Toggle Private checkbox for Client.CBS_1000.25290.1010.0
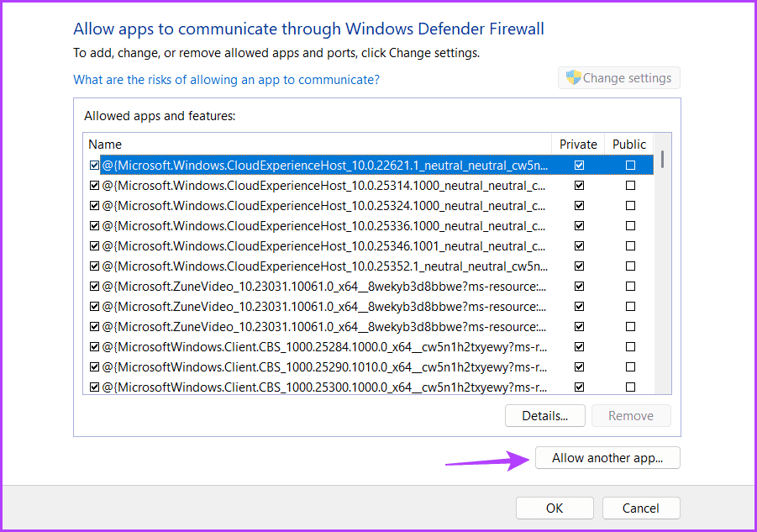Viewport: 757px width, 532px height. 580,367
